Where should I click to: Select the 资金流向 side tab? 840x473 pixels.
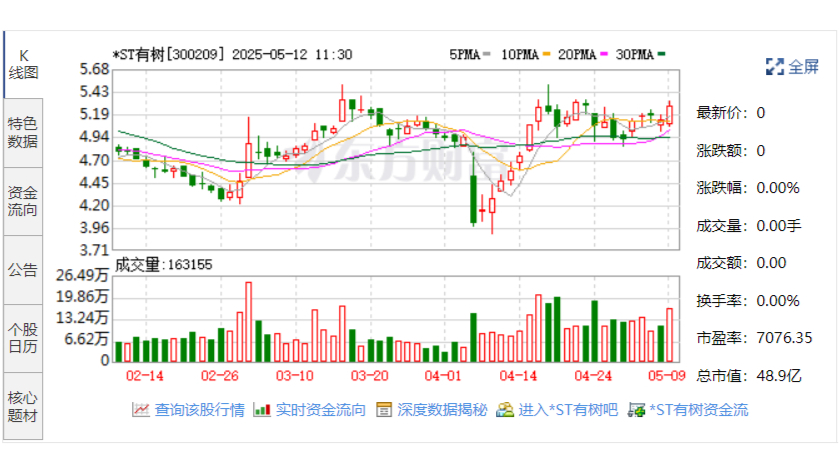23,201
